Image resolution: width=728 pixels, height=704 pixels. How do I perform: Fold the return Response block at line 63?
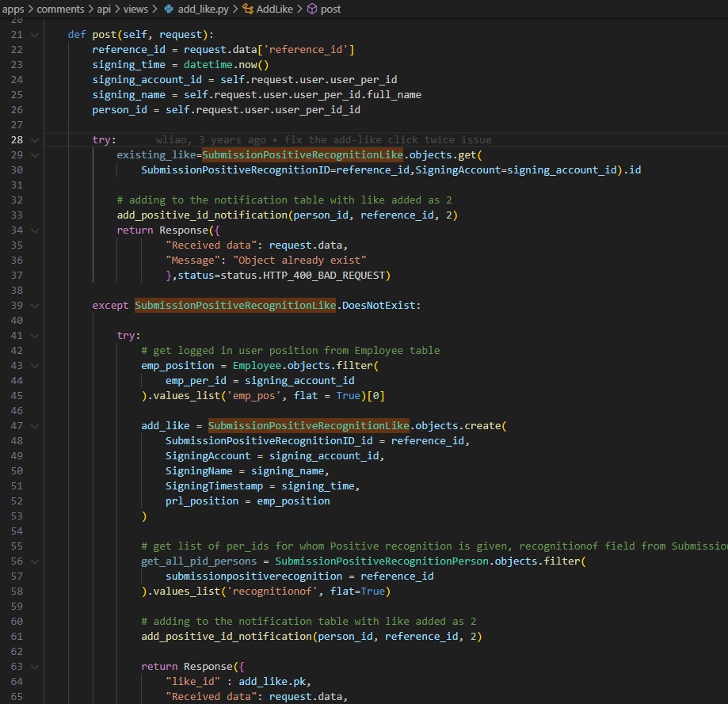point(35,667)
